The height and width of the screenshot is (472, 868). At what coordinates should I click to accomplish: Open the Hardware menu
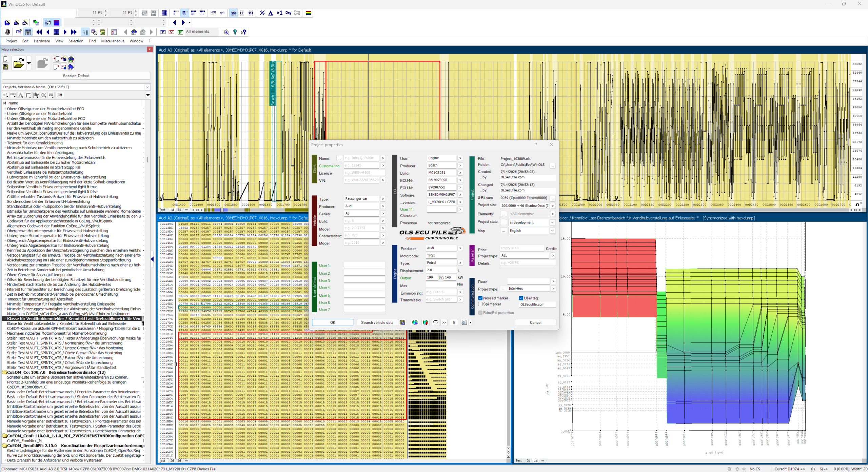point(42,41)
